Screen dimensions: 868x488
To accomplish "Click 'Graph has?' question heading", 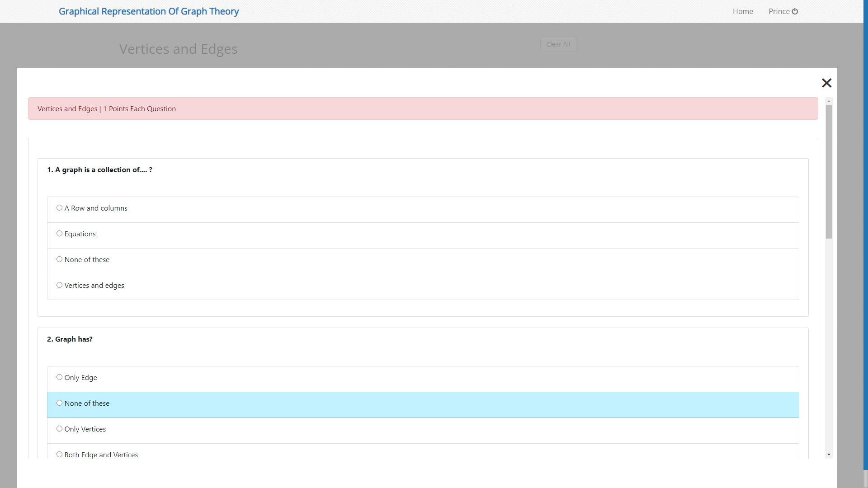I will click(70, 339).
